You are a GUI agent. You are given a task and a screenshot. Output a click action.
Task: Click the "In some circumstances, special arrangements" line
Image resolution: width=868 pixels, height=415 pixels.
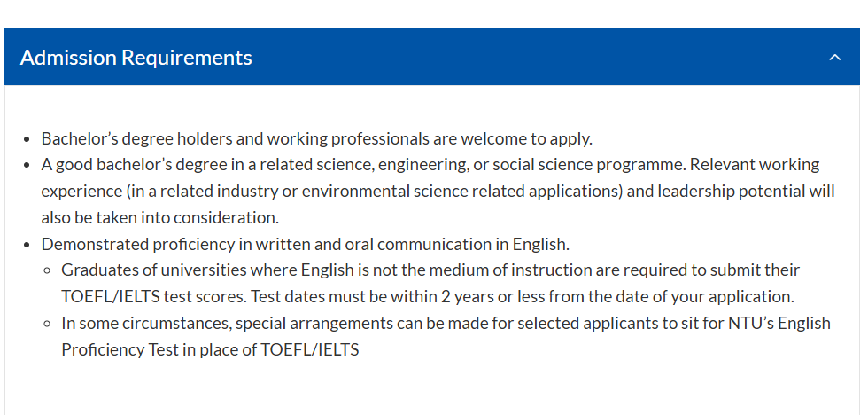point(446,323)
